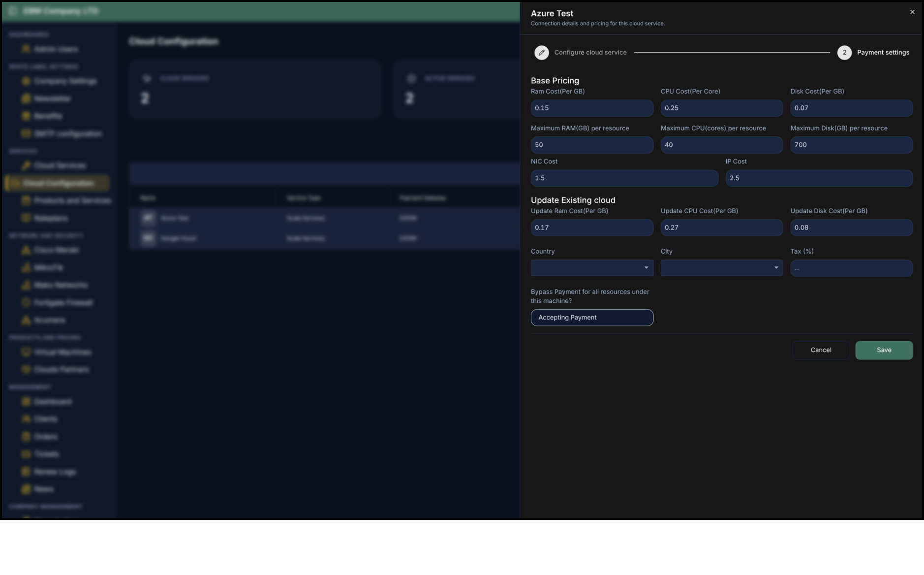The image size is (924, 575).
Task: Save the Azure Test payment settings
Action: 884,351
